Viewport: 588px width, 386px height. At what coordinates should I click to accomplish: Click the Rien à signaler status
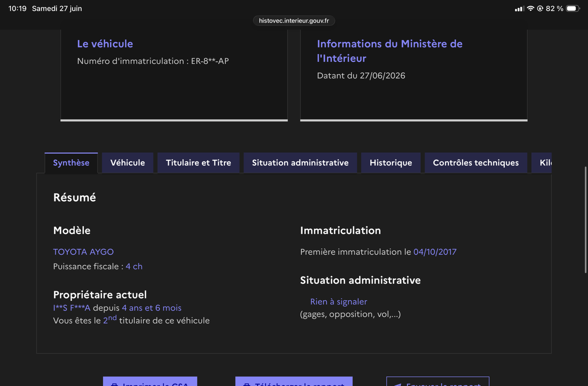coord(339,302)
